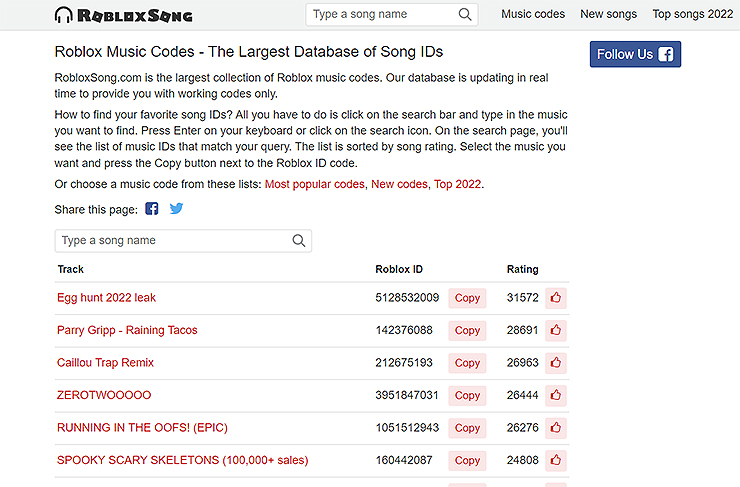Copy the ID 142376088 for Raining Tacos

[x=467, y=330]
